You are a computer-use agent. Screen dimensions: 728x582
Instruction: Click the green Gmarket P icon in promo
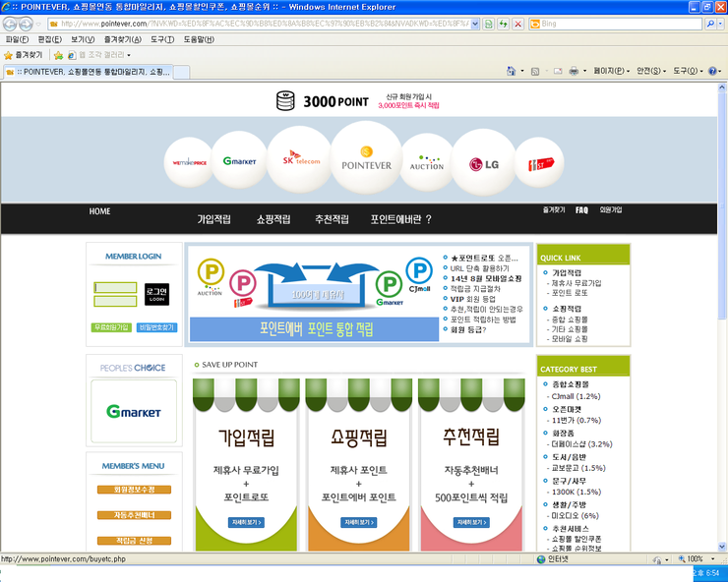point(389,284)
